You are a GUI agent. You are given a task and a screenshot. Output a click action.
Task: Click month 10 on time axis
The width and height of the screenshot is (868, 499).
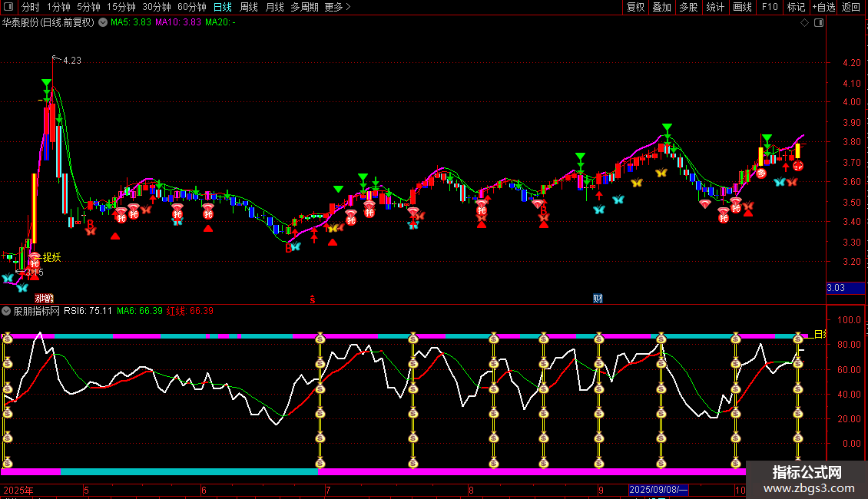point(740,490)
